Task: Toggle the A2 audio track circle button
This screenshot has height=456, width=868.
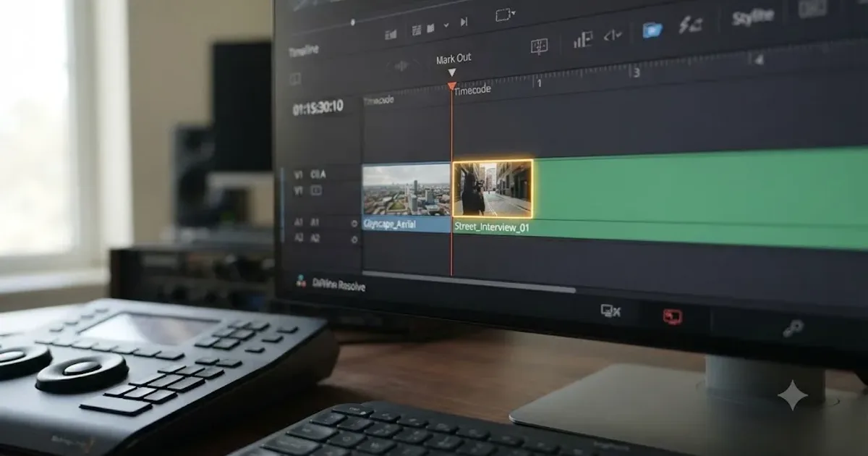Action: point(354,239)
